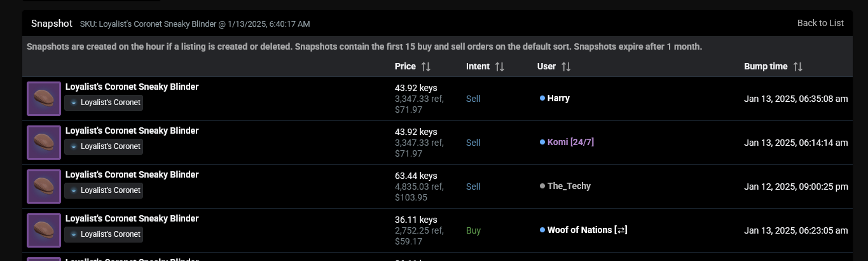Click the status dot next to Komi [24/7]
The height and width of the screenshot is (261, 868).
pyautogui.click(x=542, y=143)
